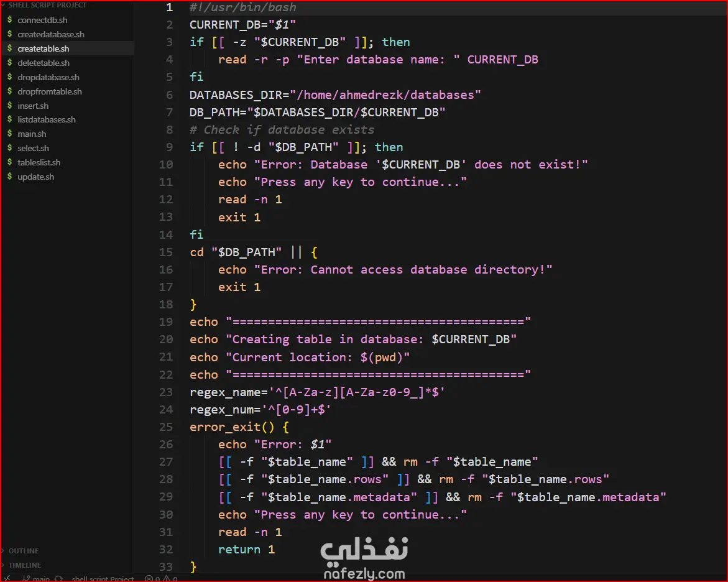Place cursor on '#!/usr/bin/bash' shebang line
This screenshot has width=728, height=582.
pos(243,7)
